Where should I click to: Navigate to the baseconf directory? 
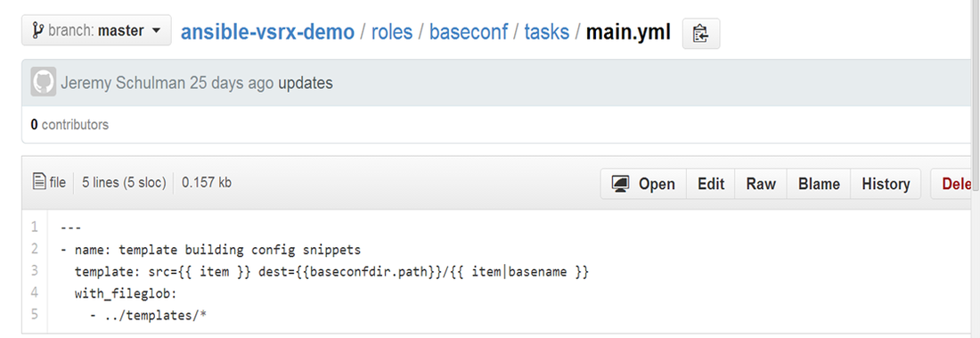click(468, 32)
